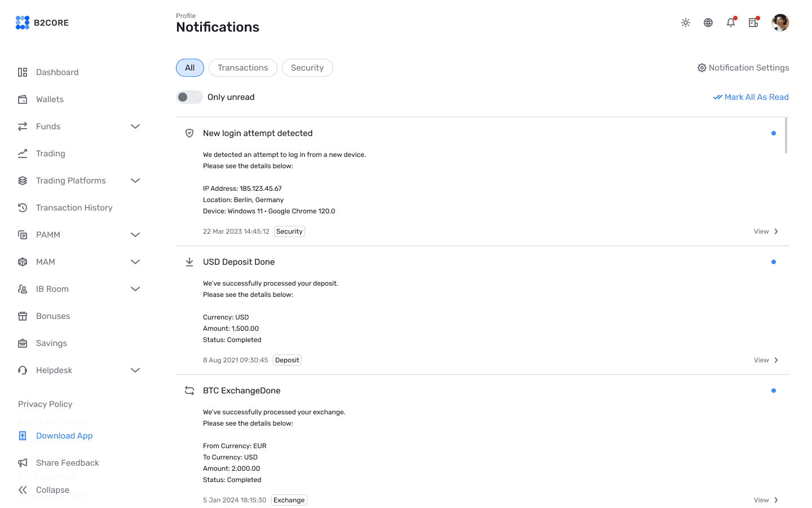Mark USD Deposit Done as read via blue dot
812x508 pixels.
[x=774, y=261]
